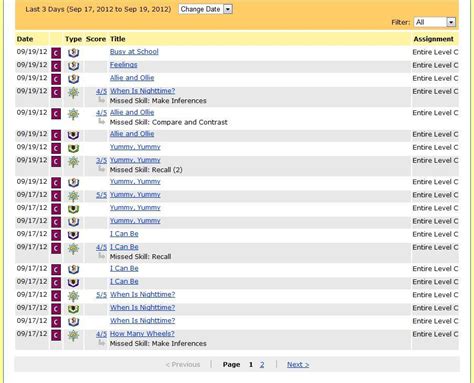This screenshot has height=383, width=474.
Task: Click 'Entire Level C' in Feelings row
Action: pos(435,65)
